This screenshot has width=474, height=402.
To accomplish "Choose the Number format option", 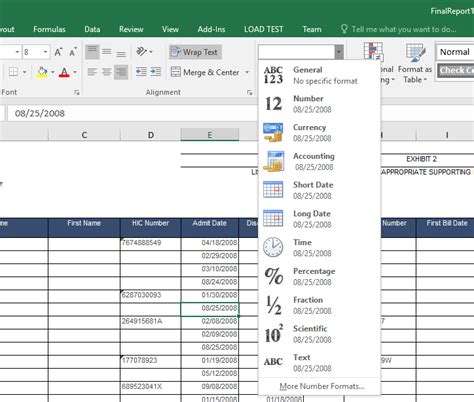I will tap(320, 104).
